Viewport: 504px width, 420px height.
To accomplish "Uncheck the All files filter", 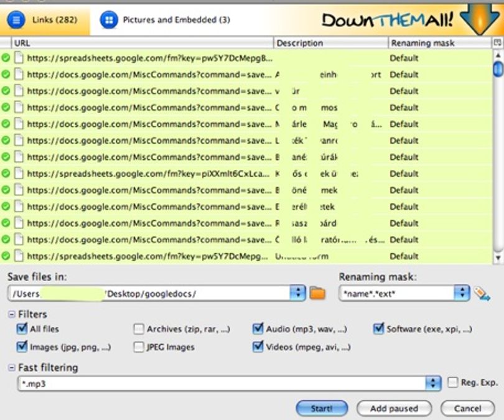I will (22, 329).
